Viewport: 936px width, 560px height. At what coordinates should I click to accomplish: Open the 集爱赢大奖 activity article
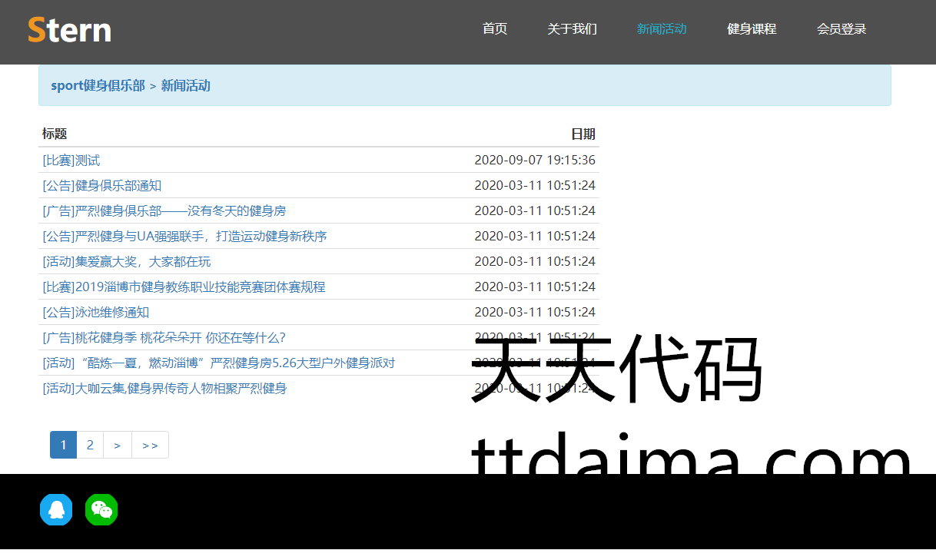click(127, 262)
